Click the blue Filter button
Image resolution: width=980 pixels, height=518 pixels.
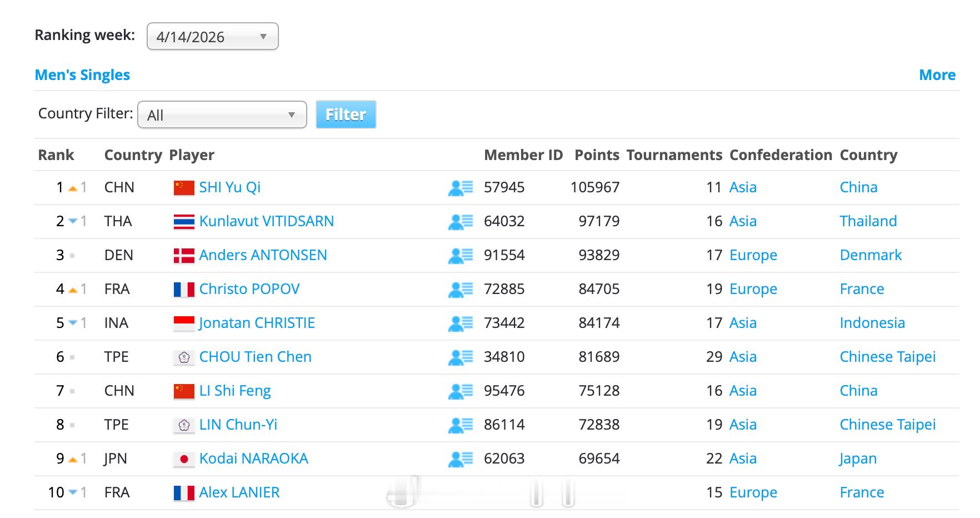346,114
